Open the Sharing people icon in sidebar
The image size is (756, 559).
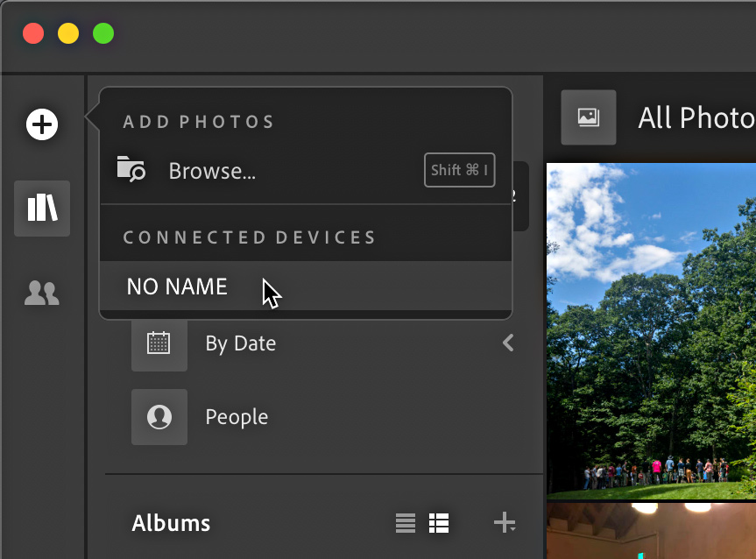click(42, 293)
